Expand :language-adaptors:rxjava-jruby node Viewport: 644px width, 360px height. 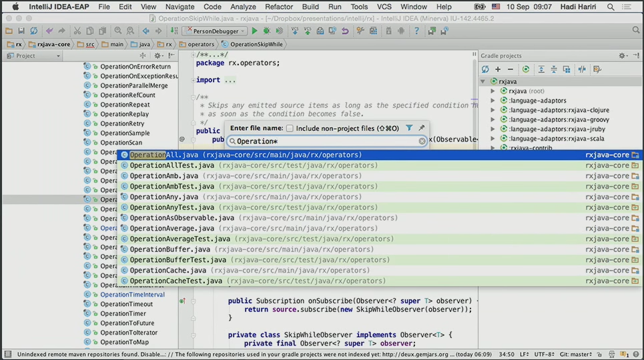[x=493, y=129]
